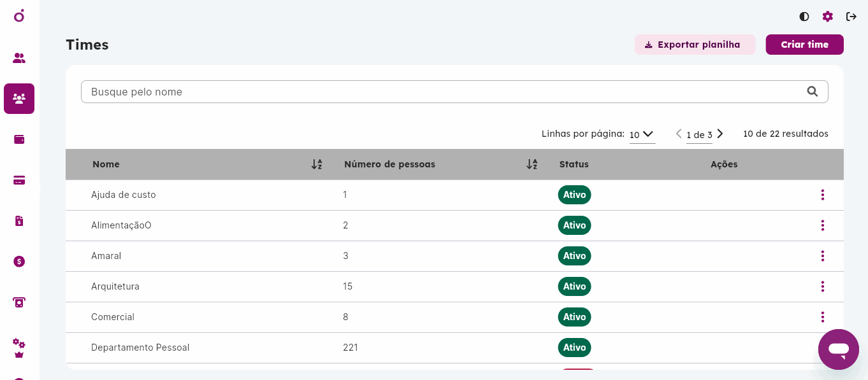868x380 pixels.
Task: Click the Criar time button
Action: tap(805, 45)
